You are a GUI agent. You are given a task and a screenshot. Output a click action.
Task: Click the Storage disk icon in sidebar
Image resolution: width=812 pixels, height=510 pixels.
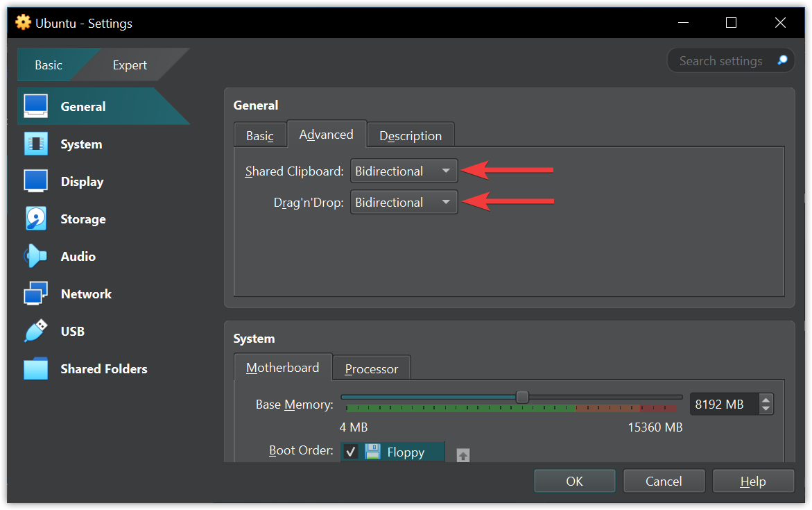tap(36, 219)
